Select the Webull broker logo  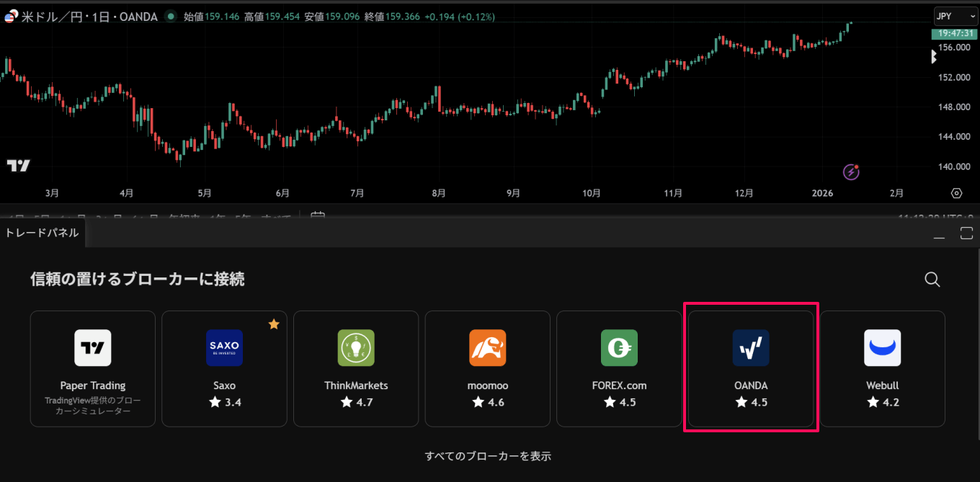[x=882, y=348]
